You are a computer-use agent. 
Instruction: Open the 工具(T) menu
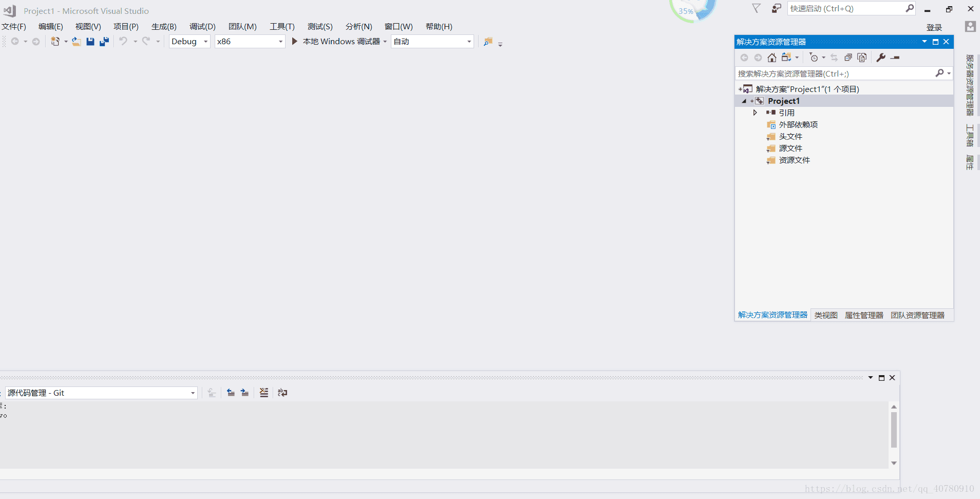[x=282, y=27]
